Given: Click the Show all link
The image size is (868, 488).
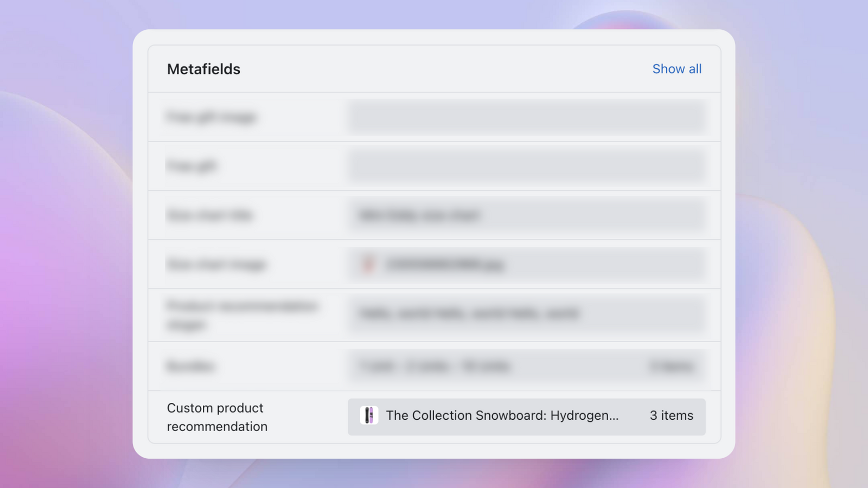Looking at the screenshot, I should pyautogui.click(x=676, y=69).
